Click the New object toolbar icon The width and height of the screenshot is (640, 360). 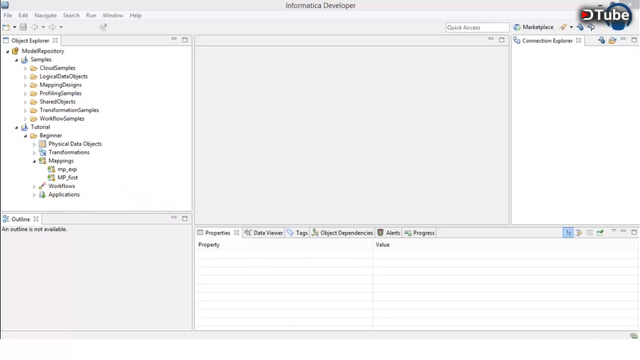6,27
